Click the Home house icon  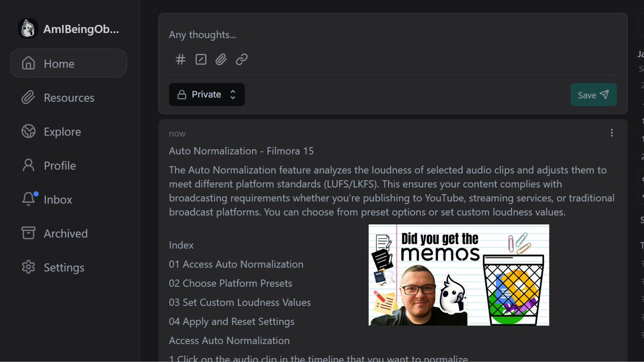28,63
